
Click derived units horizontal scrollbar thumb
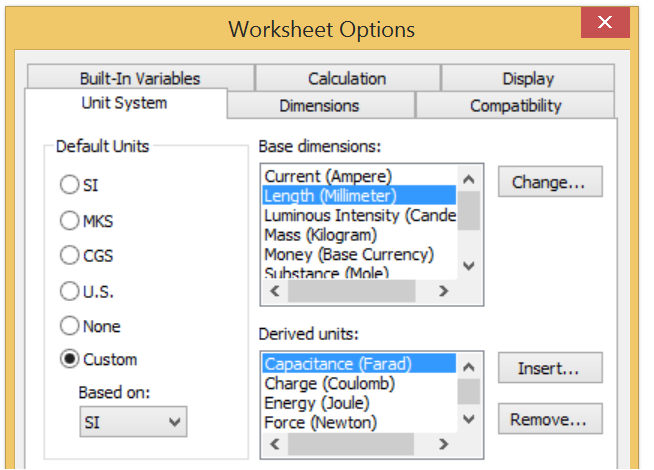pos(351,444)
